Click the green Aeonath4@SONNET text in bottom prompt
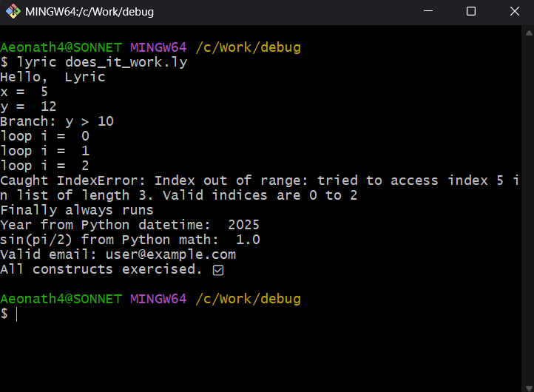 point(61,299)
